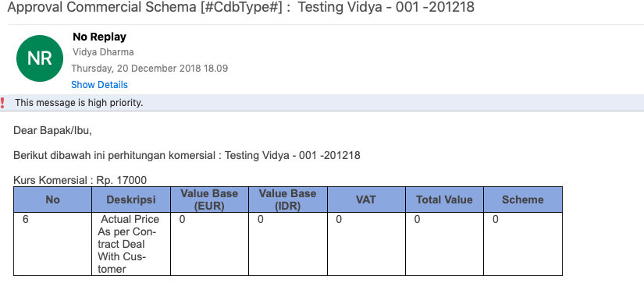The image size is (644, 286).
Task: Click the VAT column header
Action: pyautogui.click(x=366, y=199)
